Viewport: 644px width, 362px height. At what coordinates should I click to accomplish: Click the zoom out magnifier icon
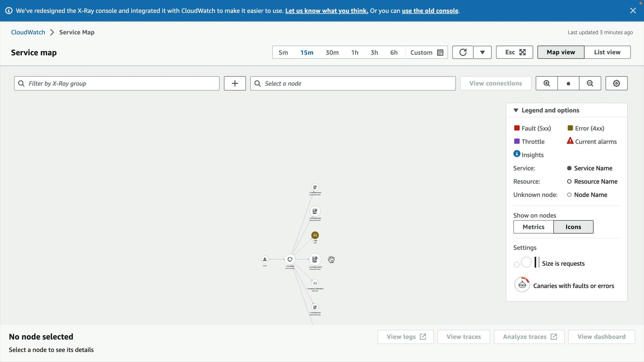[590, 83]
